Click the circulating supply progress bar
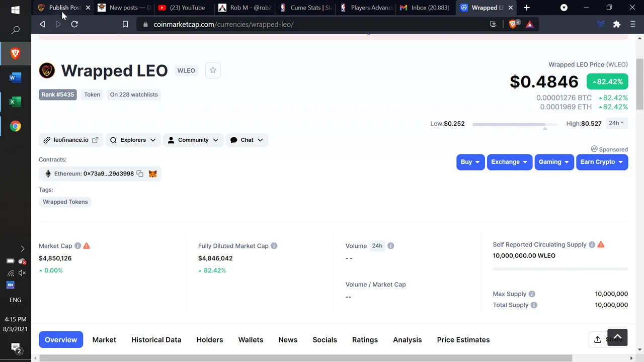This screenshot has height=362, width=644. [x=560, y=269]
